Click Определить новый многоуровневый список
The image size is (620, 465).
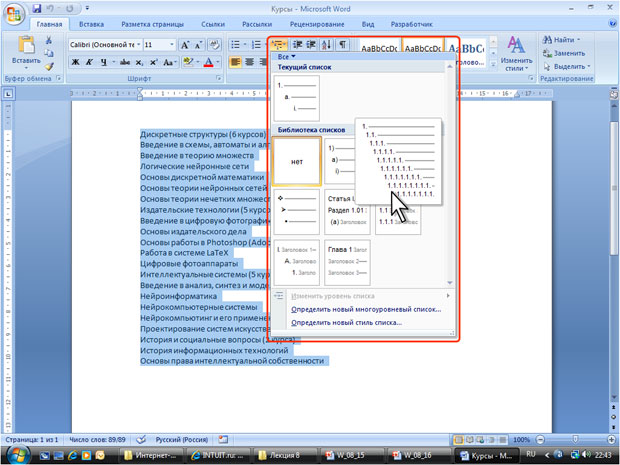pos(366,309)
